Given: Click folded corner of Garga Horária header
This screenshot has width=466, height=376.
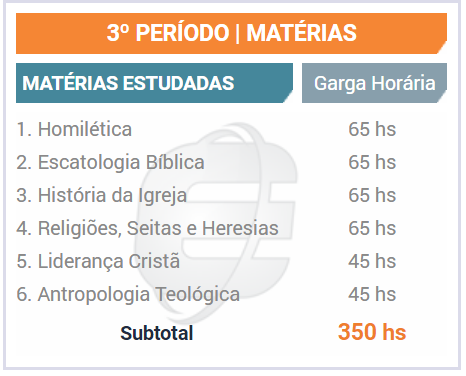Looking at the screenshot, I should pos(442,97).
